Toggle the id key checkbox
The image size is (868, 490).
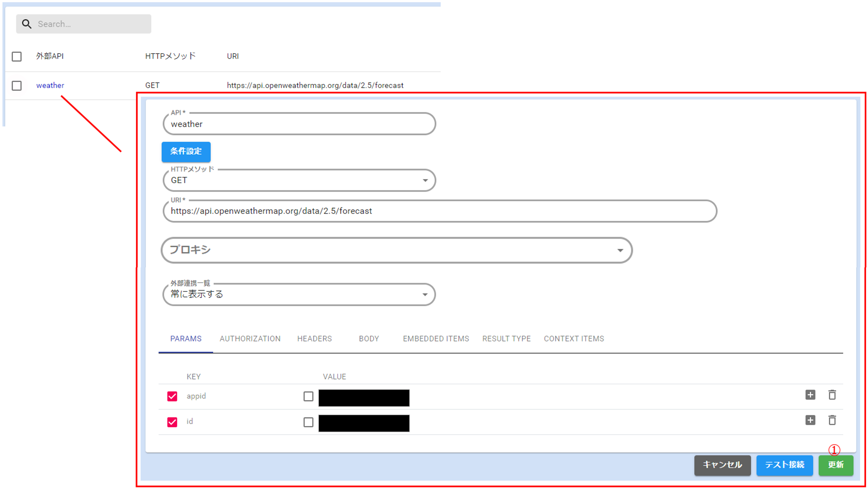(172, 422)
